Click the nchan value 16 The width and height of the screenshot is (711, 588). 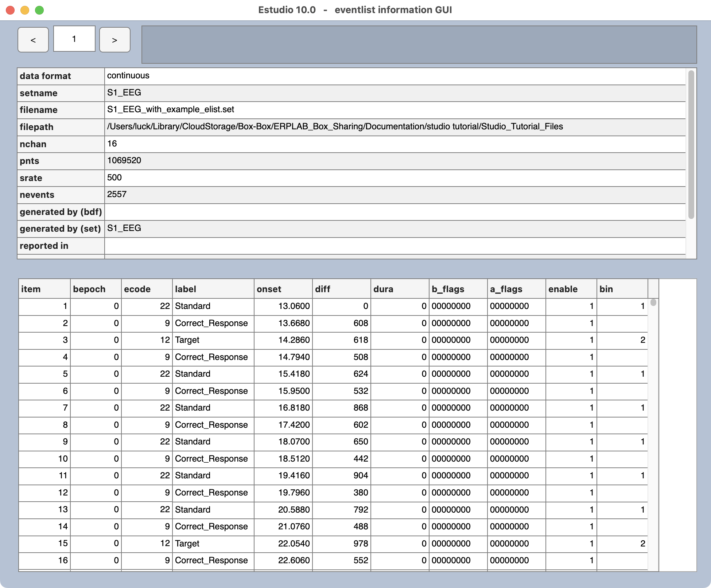pos(112,144)
